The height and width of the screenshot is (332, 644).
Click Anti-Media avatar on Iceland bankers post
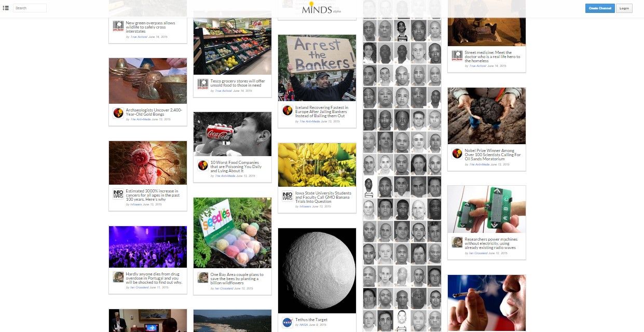(287, 110)
